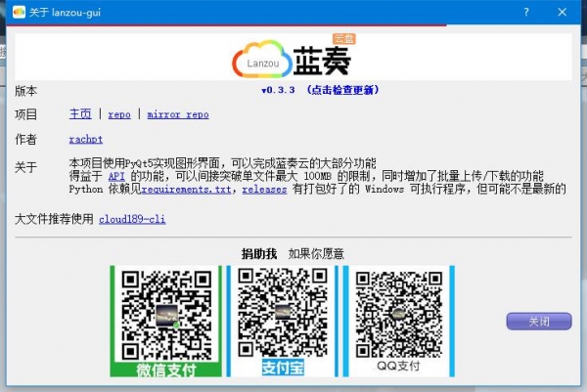Click the lanzou-gui app icon in title bar
587x392 pixels.
[x=19, y=12]
